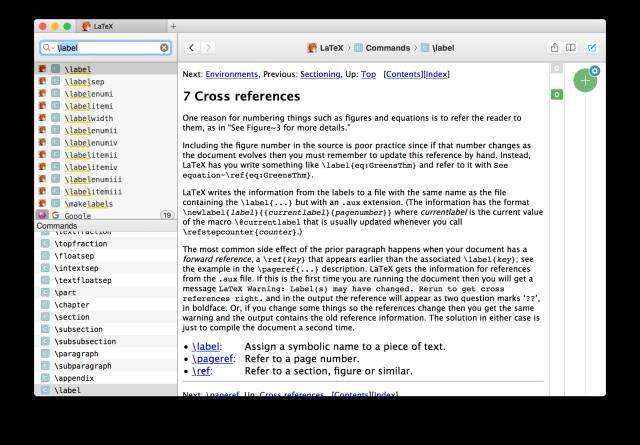The image size is (640, 445).
Task: Open the Index link
Action: tap(436, 74)
